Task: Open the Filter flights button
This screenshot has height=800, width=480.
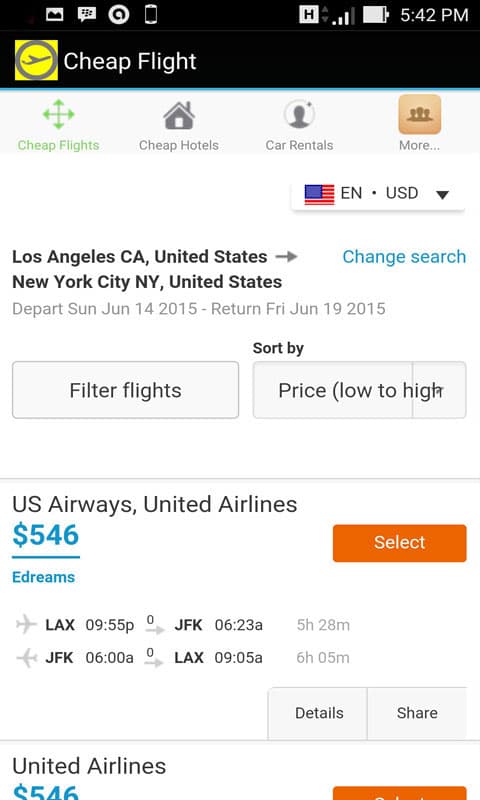Action: pyautogui.click(x=125, y=390)
